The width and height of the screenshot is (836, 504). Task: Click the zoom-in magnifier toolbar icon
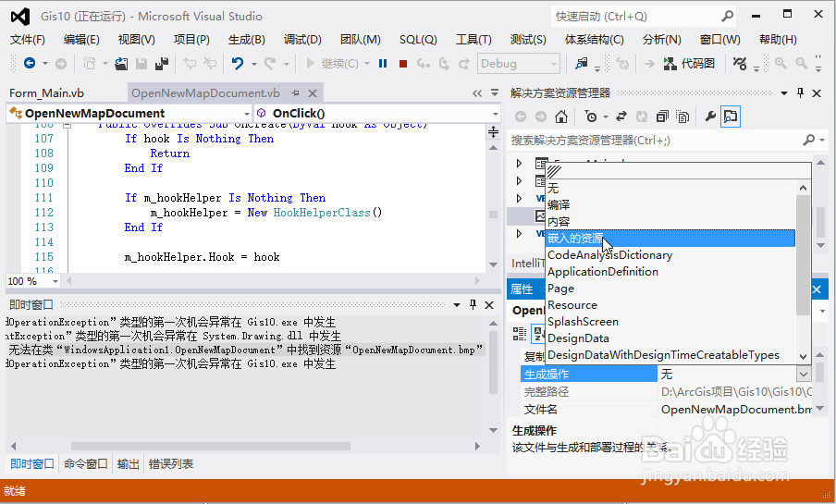tap(781, 64)
